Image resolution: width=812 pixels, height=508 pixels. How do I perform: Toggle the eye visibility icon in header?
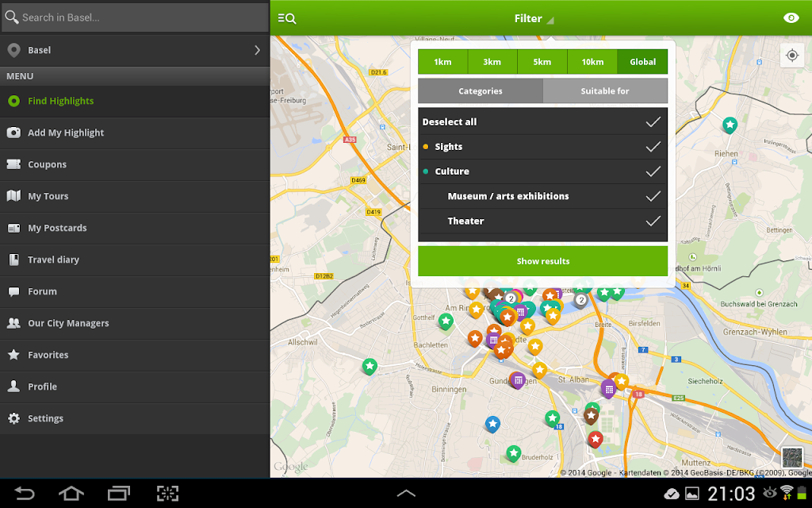click(x=791, y=18)
